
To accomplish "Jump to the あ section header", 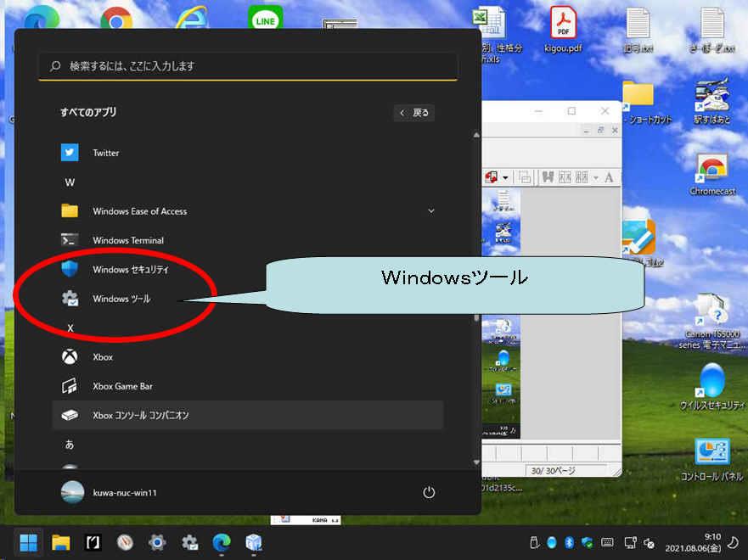I will [70, 445].
